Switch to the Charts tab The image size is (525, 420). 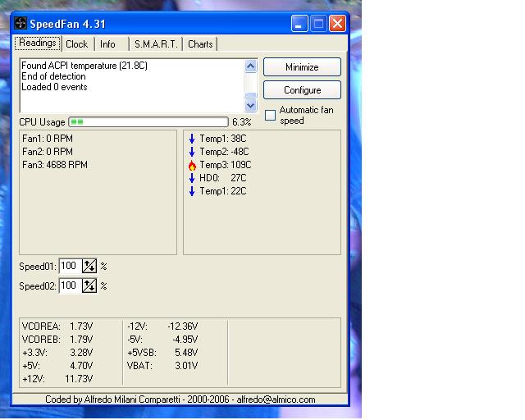200,44
